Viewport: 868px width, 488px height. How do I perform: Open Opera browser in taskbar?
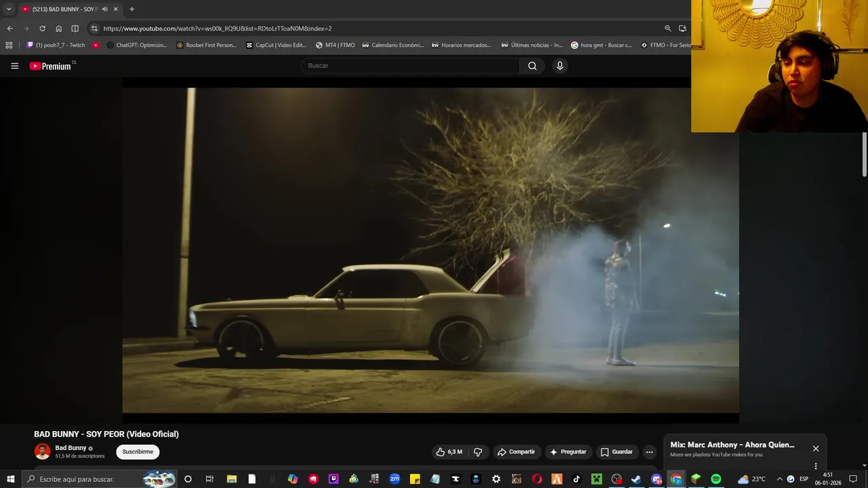pyautogui.click(x=536, y=479)
